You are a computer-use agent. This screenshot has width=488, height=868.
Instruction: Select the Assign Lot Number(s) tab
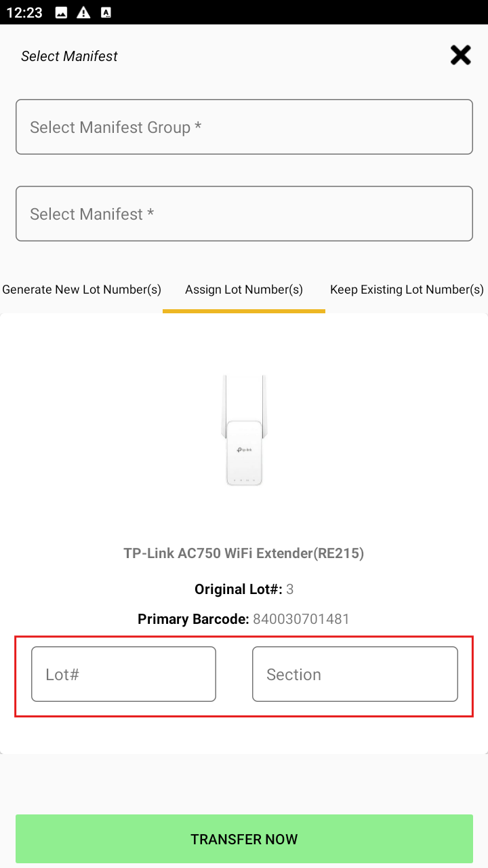[x=244, y=290]
